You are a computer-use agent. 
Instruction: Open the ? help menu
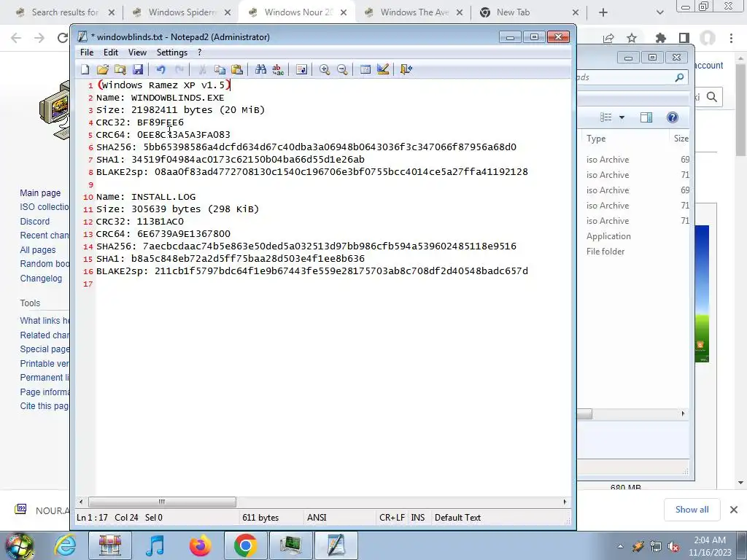click(200, 52)
